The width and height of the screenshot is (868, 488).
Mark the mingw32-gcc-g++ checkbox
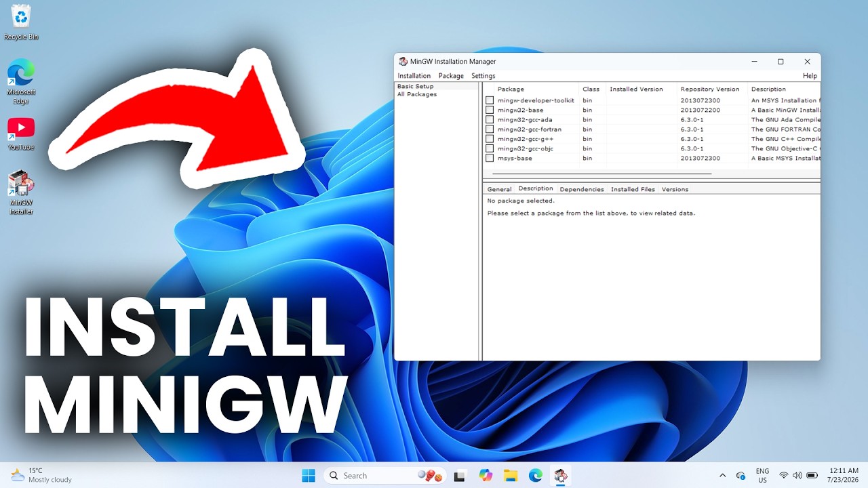coord(490,139)
